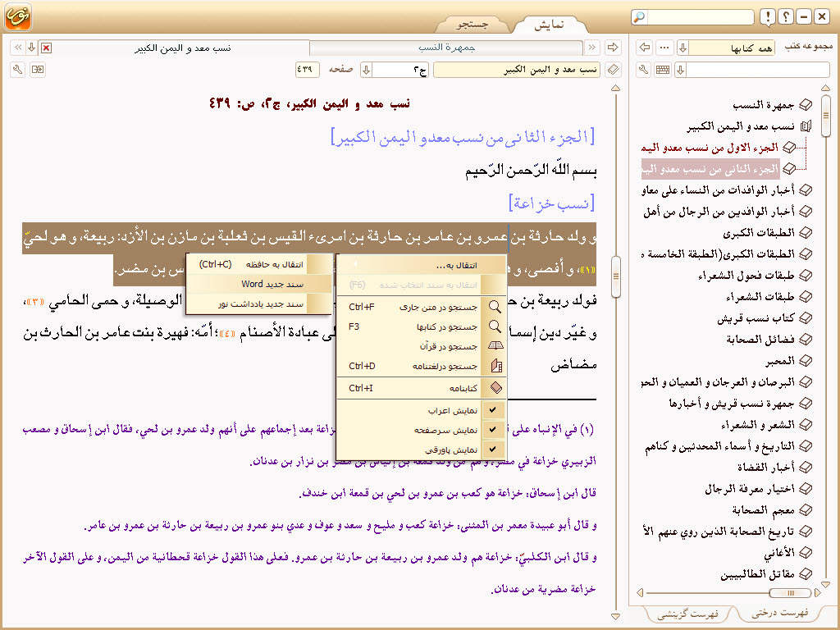Choose جستجو درلغتنامه menu entry
840x630 pixels.
(x=422, y=367)
